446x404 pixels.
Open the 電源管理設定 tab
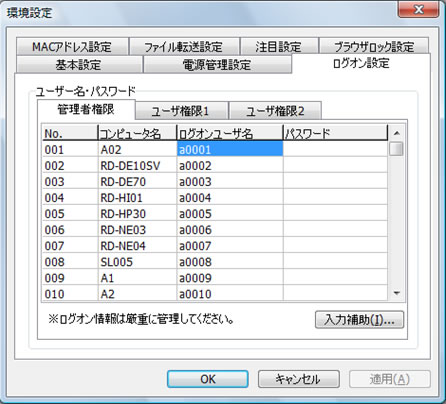point(217,64)
